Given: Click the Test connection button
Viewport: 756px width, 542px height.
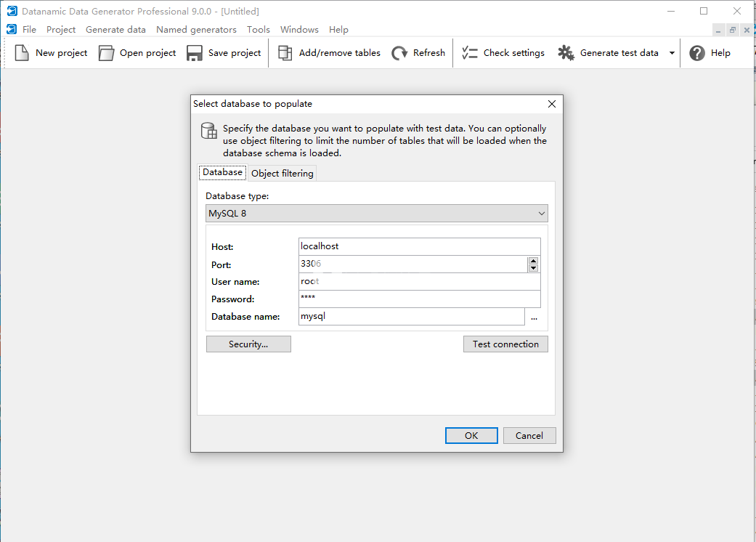Looking at the screenshot, I should (x=505, y=344).
